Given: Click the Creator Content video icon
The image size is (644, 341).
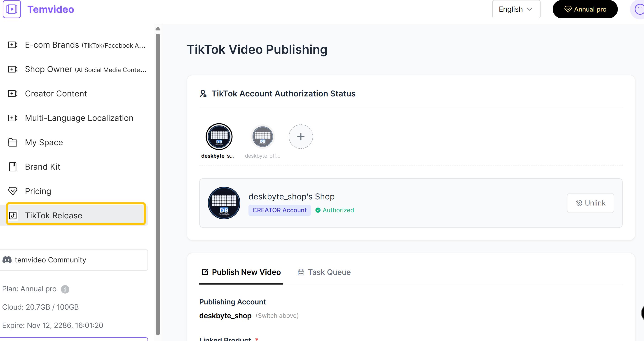Looking at the screenshot, I should pos(13,93).
